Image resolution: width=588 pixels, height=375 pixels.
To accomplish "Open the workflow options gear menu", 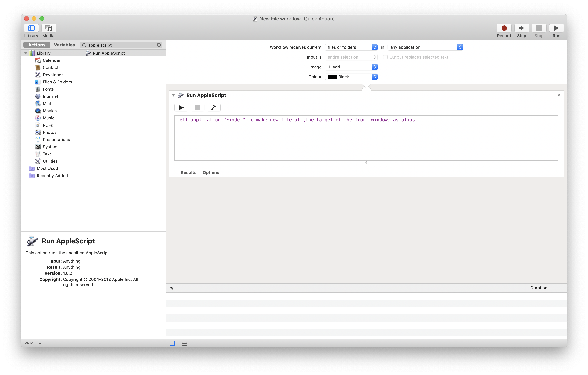I will 28,343.
